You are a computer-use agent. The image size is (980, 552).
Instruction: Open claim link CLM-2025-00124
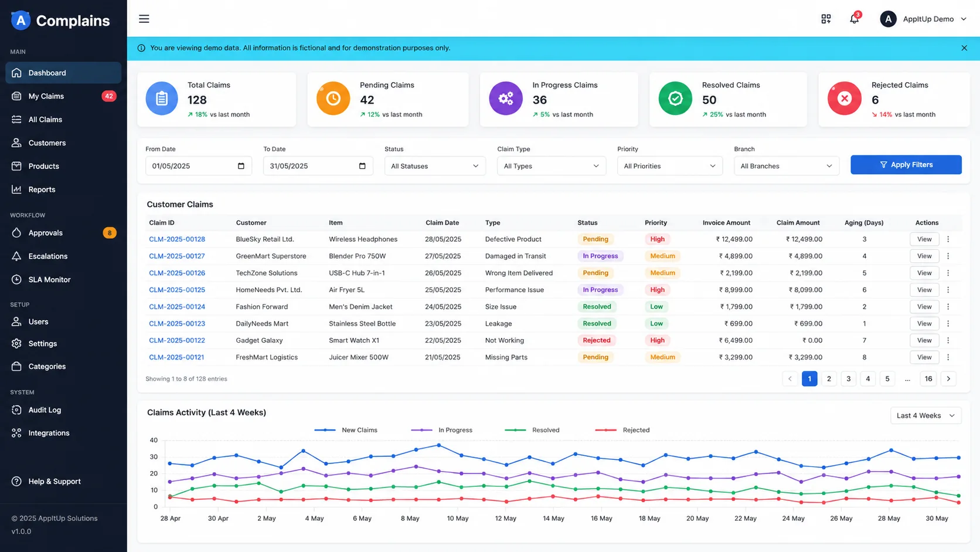coord(177,307)
